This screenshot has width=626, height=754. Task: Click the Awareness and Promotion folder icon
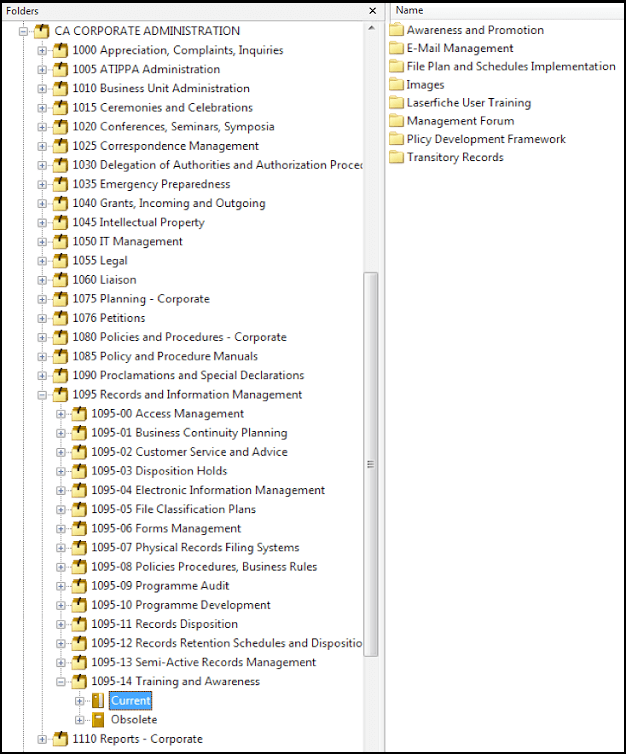[396, 30]
